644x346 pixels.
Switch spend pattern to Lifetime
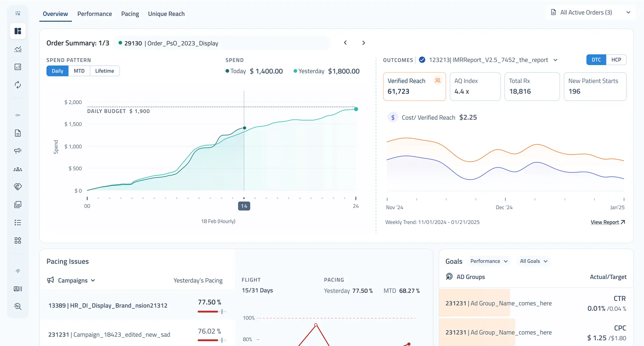[104, 71]
